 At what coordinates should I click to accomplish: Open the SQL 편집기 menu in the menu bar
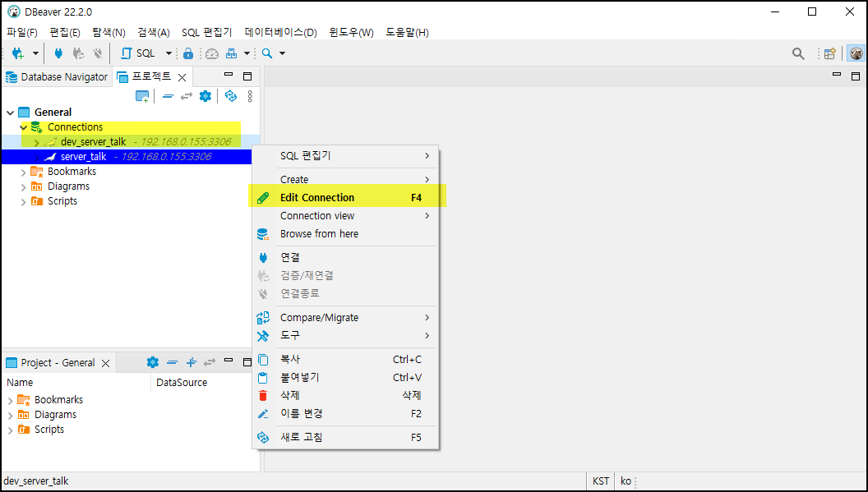pyautogui.click(x=207, y=33)
